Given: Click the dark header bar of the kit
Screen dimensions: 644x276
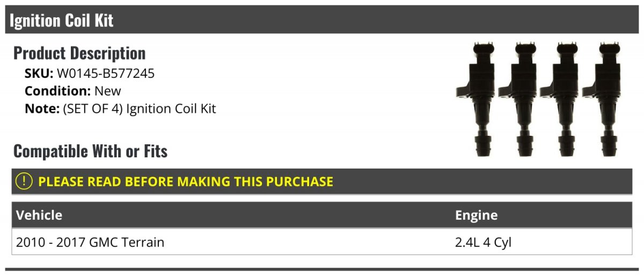Looking at the screenshot, I should pyautogui.click(x=322, y=20).
